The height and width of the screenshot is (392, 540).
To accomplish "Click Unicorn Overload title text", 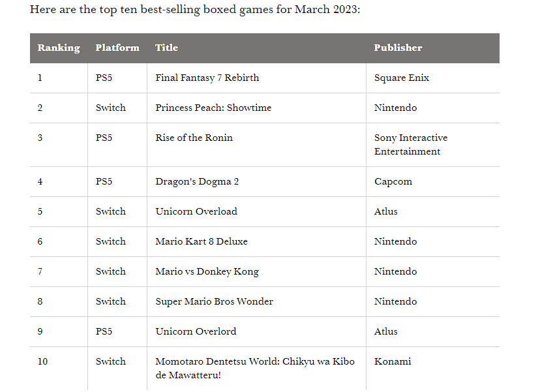I will coord(196,212).
